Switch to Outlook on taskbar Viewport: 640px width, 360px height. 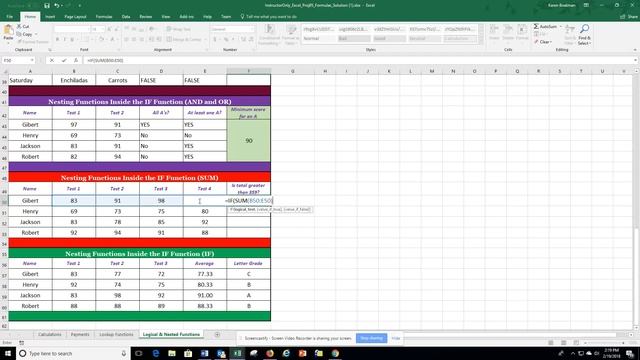(221, 353)
